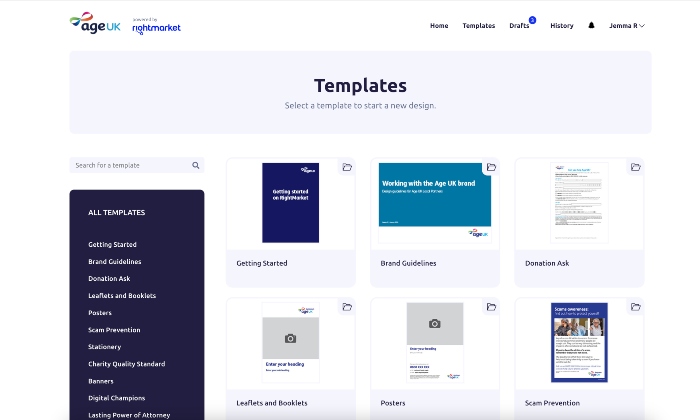Click the ALL TEMPLATES sidebar heading

coord(116,212)
